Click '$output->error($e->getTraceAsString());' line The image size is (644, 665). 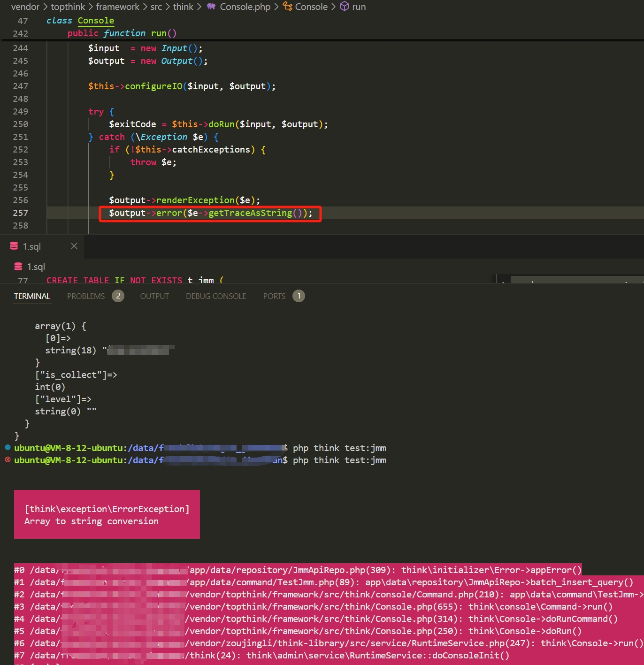(x=210, y=213)
